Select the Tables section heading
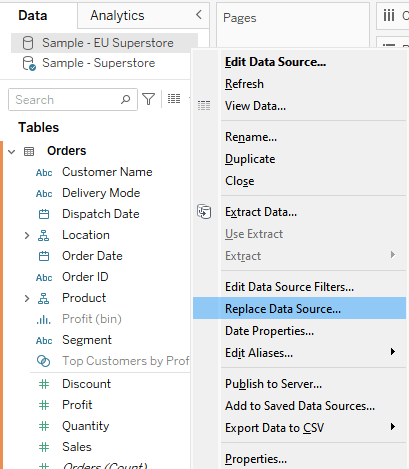The height and width of the screenshot is (469, 409). pos(39,127)
